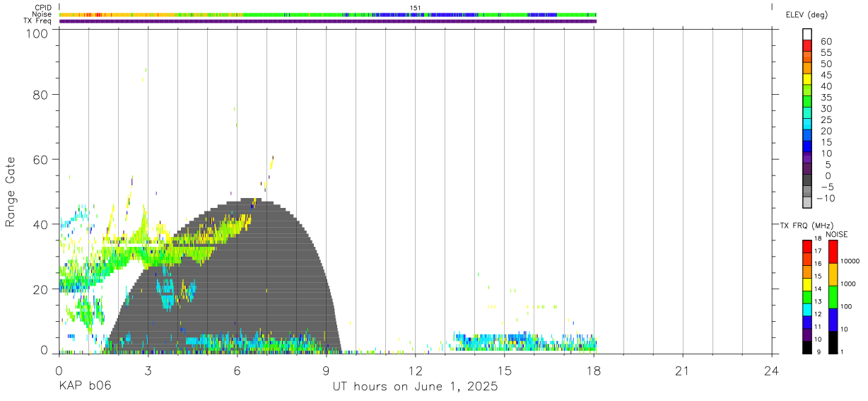Click the 60 tick on the Range Gate axis
The width and height of the screenshot is (868, 401).
tap(40, 159)
